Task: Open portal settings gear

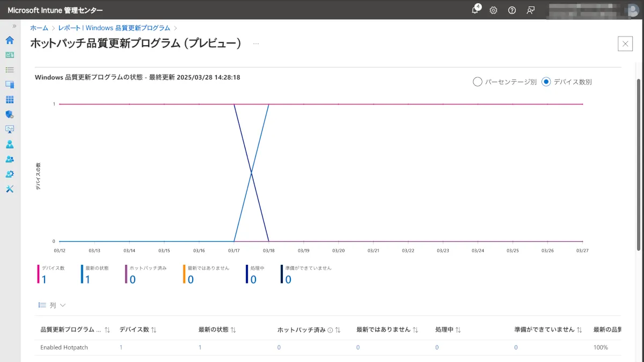Action: click(x=493, y=10)
